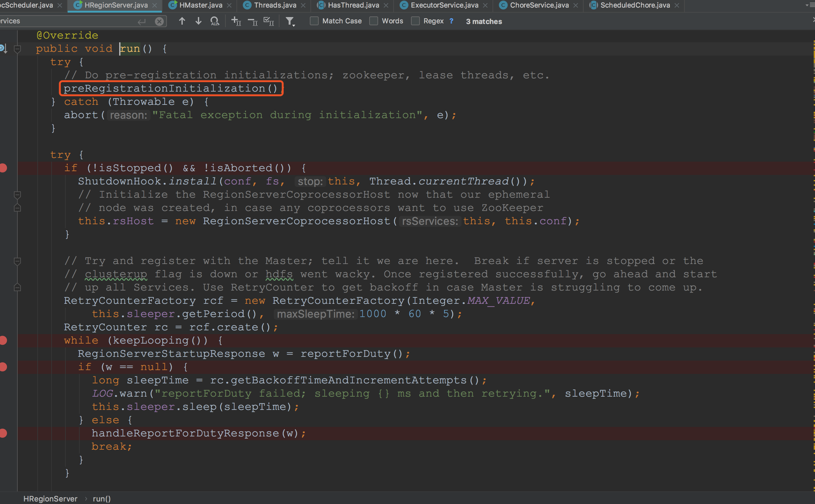Collapse the 'Try and register' comment block
Viewport: 815px width, 504px height.
coord(17,261)
